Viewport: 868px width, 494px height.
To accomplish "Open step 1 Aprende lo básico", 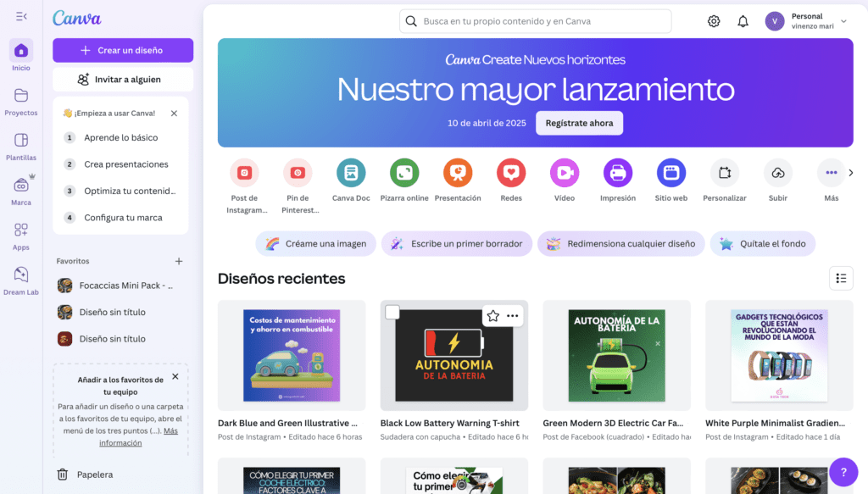I will (x=120, y=138).
